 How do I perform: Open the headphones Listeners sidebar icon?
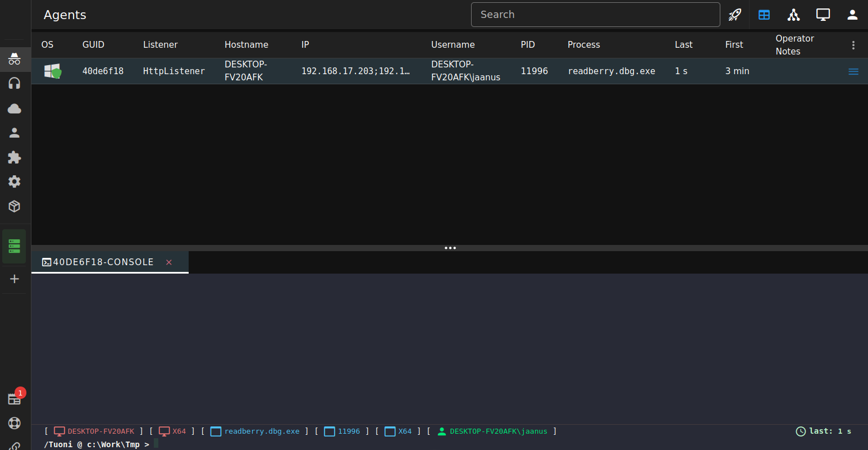point(15,84)
